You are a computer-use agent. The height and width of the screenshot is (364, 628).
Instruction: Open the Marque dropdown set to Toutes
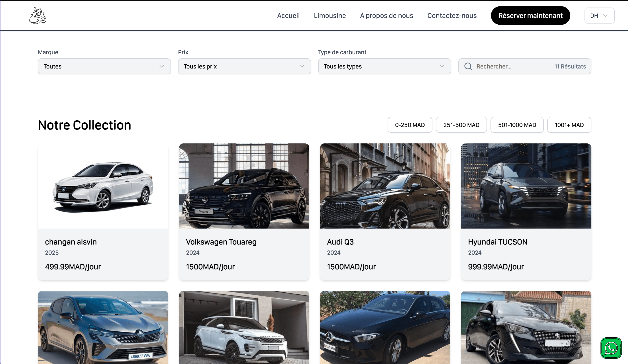[104, 66]
